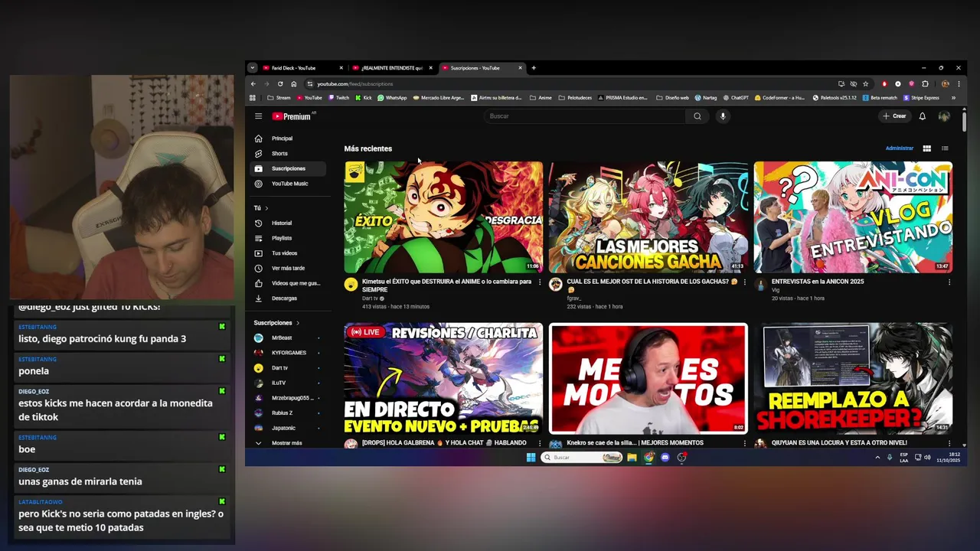Open the browser extensions puzzle icon
This screenshot has height=551, width=980.
[x=925, y=84]
